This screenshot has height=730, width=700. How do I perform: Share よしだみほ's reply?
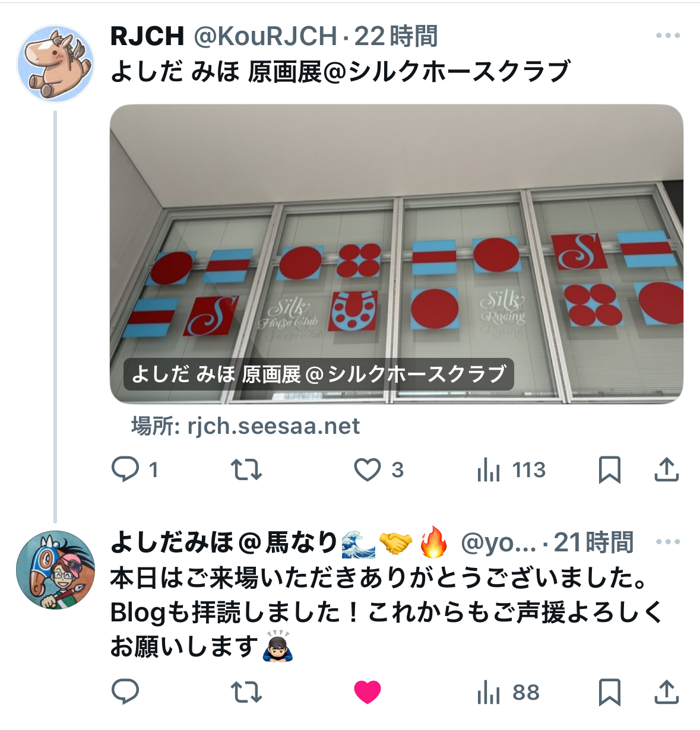[x=667, y=691]
